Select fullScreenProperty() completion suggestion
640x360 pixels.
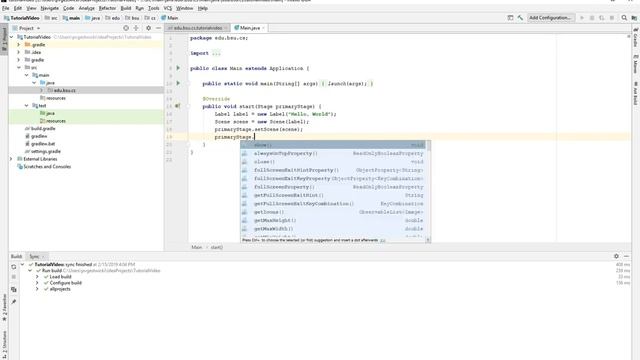pos(333,187)
